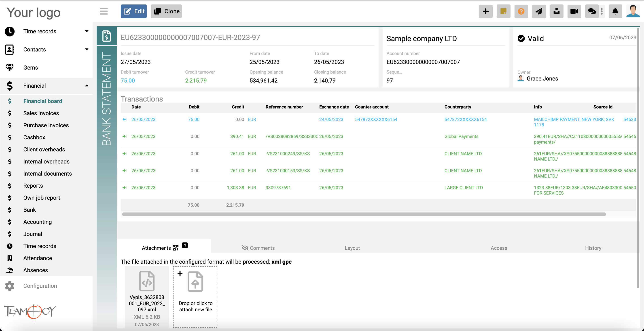Open Cashbox
This screenshot has width=644, height=331.
34,137
